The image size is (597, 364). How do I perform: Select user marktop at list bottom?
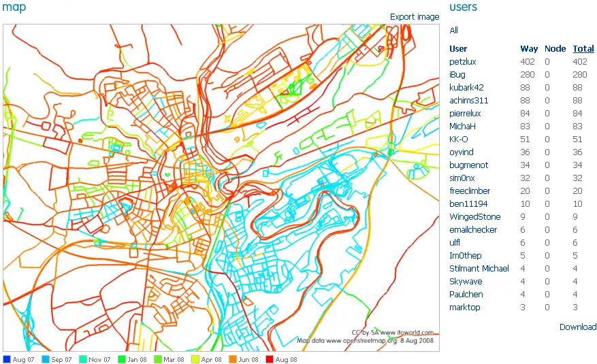pos(464,308)
